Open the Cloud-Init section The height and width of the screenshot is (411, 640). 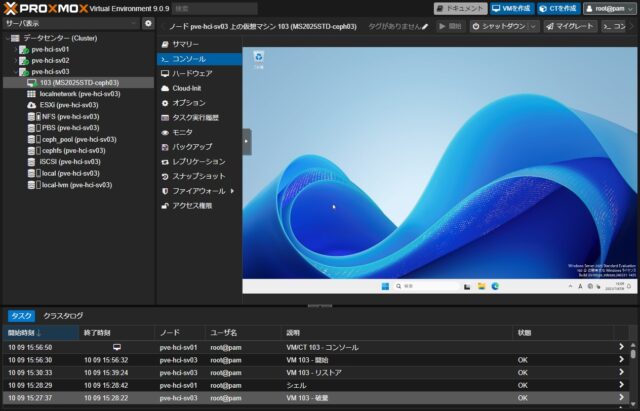(x=190, y=88)
